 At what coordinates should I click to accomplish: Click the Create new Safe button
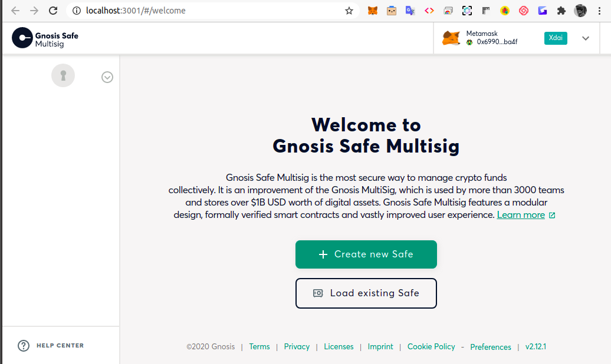pos(366,254)
